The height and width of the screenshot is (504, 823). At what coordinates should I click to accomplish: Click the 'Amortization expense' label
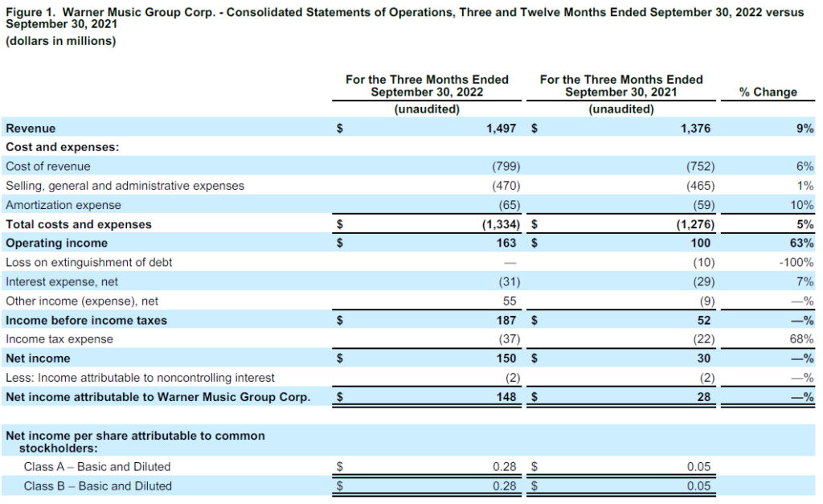point(63,205)
